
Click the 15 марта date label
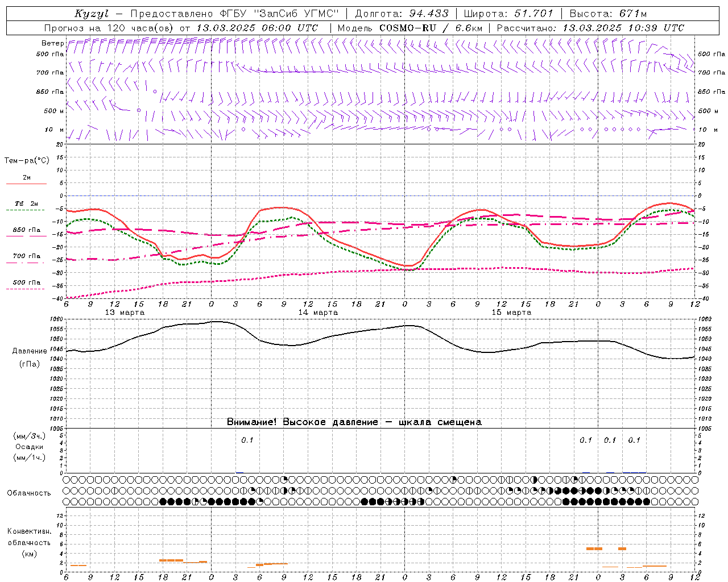511,313
